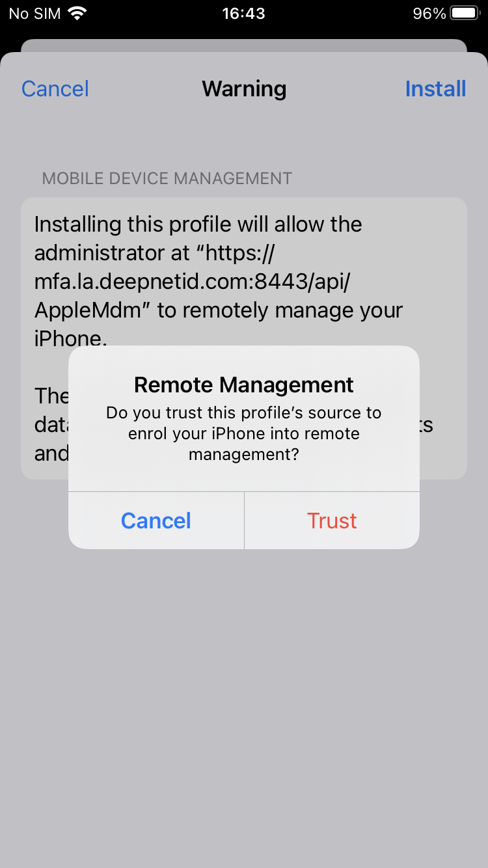Tap 'to remotely manage your' in the warning text
The width and height of the screenshot is (488, 868).
280,310
